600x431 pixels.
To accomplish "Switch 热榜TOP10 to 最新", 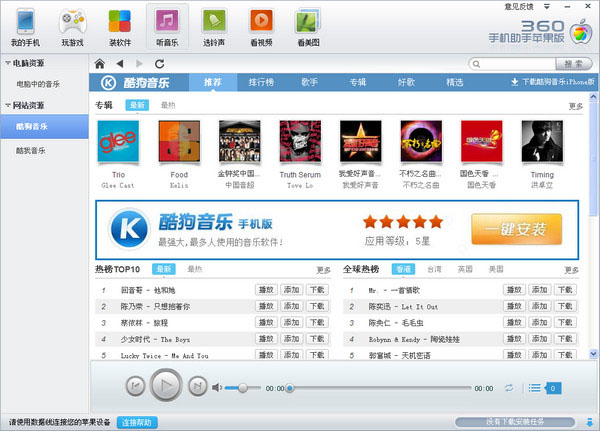I will [164, 269].
